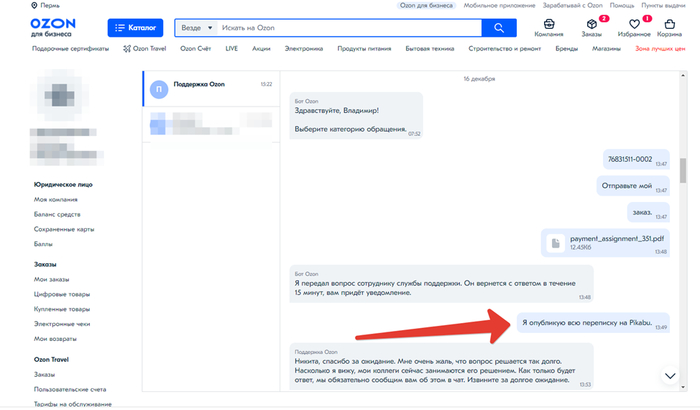Open Зона лучших цен link
The width and height of the screenshot is (700, 410).
click(660, 49)
